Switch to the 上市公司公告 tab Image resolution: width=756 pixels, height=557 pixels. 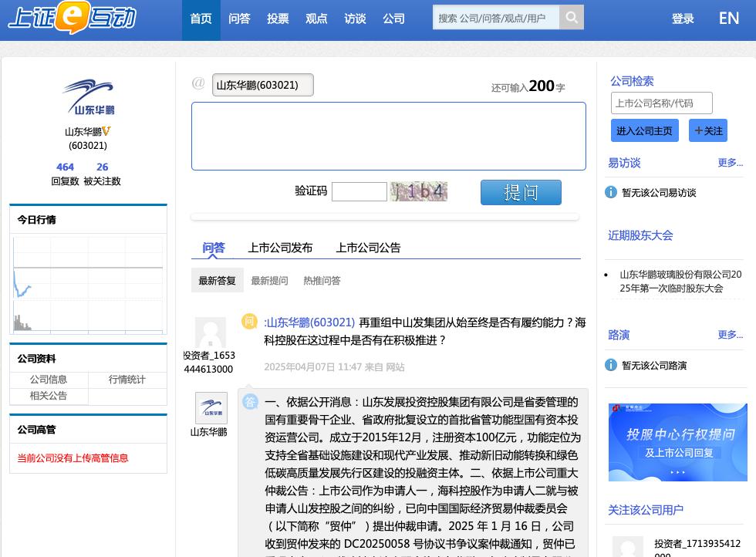368,248
